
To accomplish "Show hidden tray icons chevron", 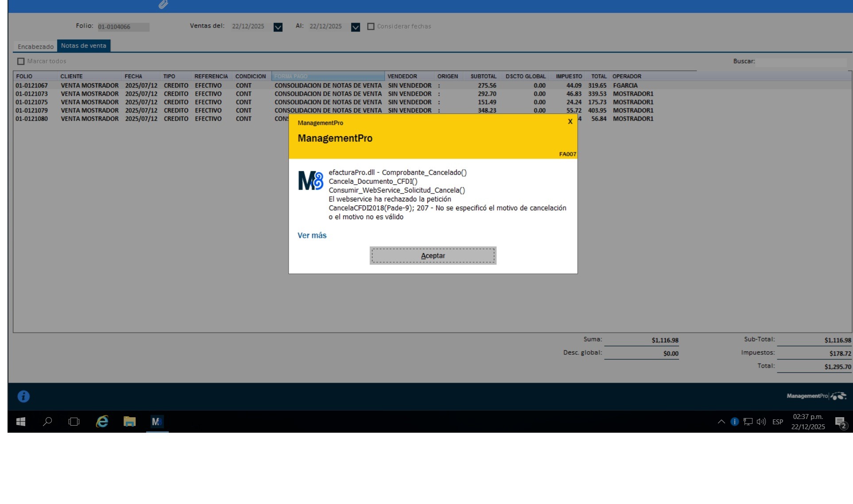I will 721,422.
